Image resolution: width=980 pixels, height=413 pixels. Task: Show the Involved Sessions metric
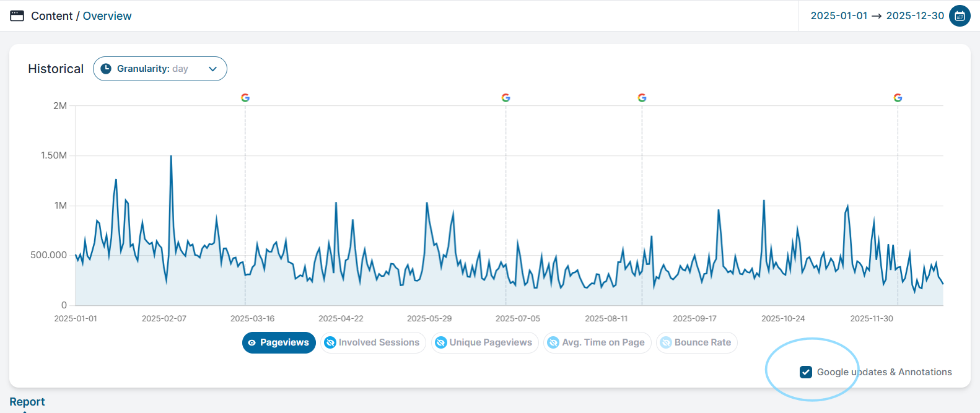click(373, 342)
